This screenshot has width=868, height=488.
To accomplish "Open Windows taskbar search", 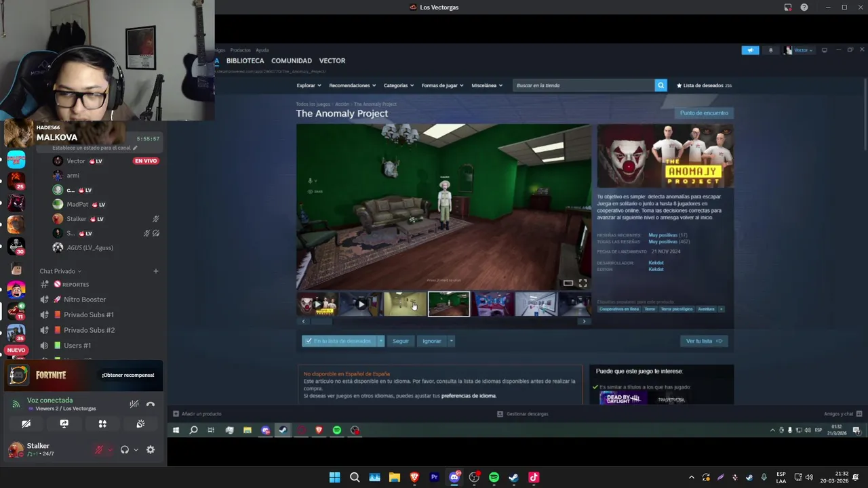I will (355, 477).
